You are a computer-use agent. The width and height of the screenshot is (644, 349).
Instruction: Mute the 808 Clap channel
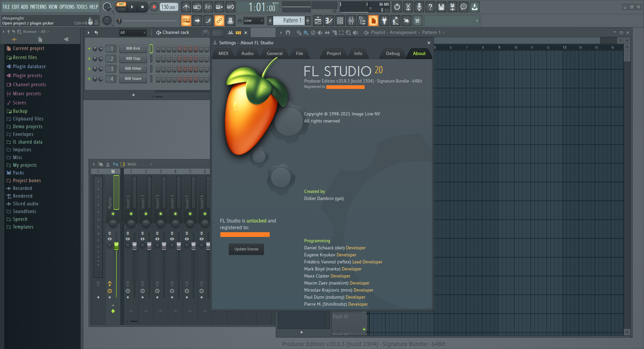[89, 59]
